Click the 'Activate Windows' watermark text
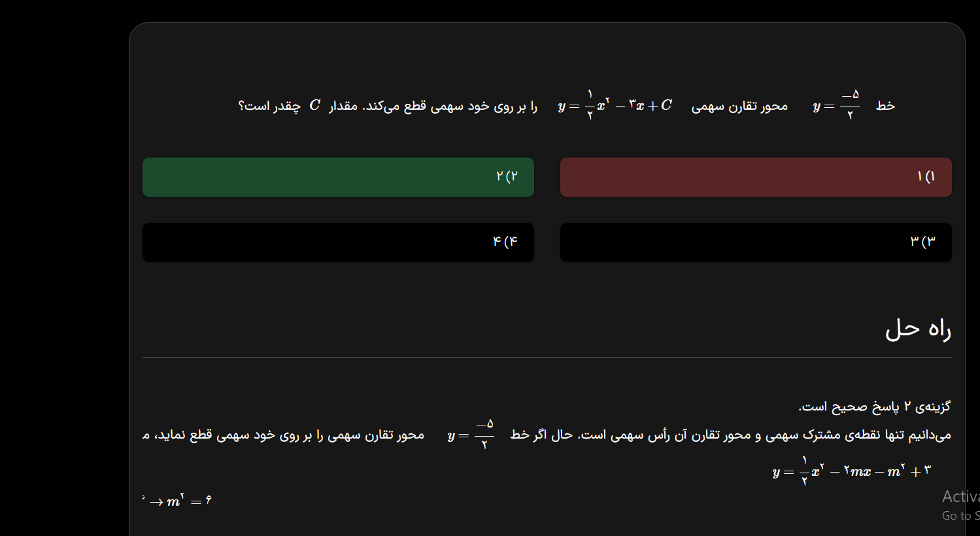Screen dimensions: 980x536 coord(960,497)
